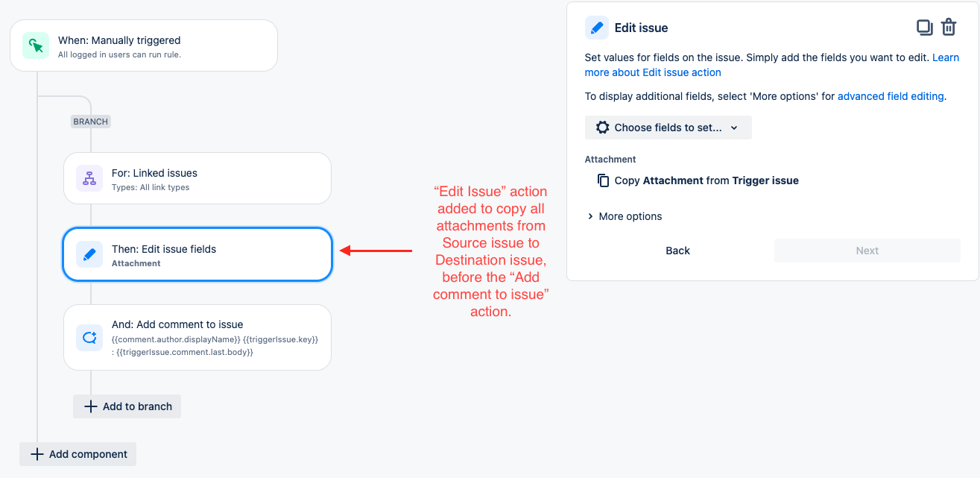Click the Back button
Image resolution: width=980 pixels, height=478 pixels.
pyautogui.click(x=677, y=250)
